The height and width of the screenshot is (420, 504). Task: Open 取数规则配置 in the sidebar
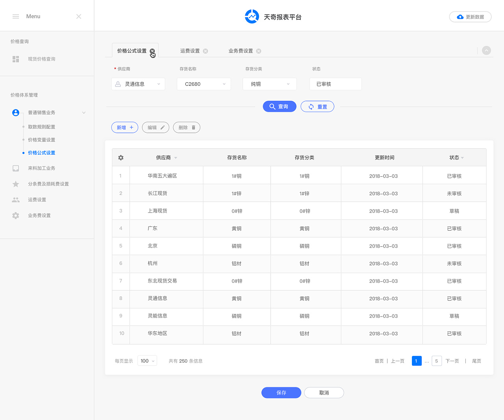42,127
